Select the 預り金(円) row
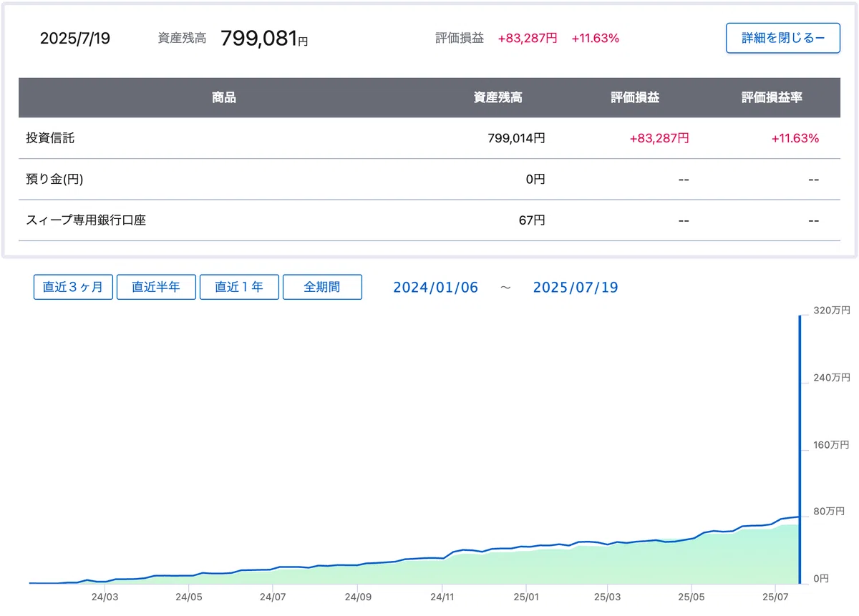This screenshot has width=859, height=616. pyautogui.click(x=429, y=179)
